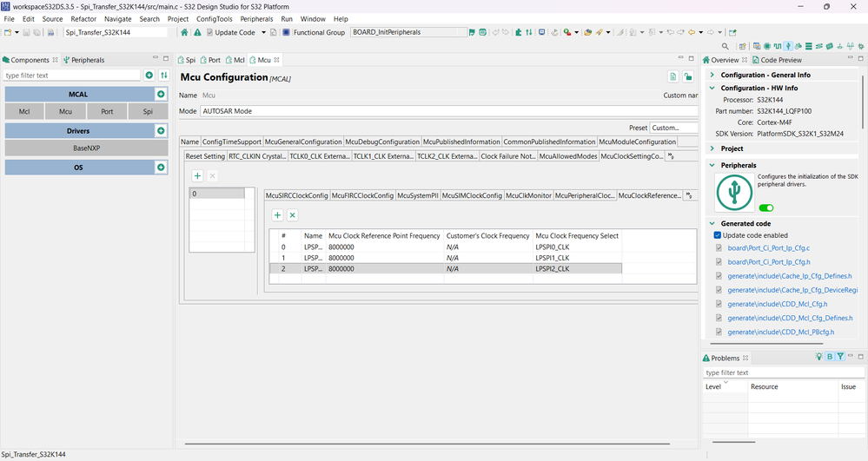Select LPSPI1_CLK cell in clock table
868x461 pixels.
pos(578,258)
